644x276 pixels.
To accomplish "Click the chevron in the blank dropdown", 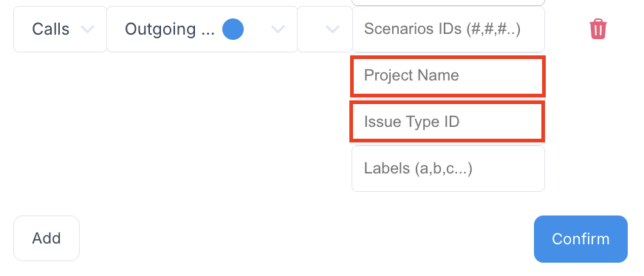I will [332, 29].
